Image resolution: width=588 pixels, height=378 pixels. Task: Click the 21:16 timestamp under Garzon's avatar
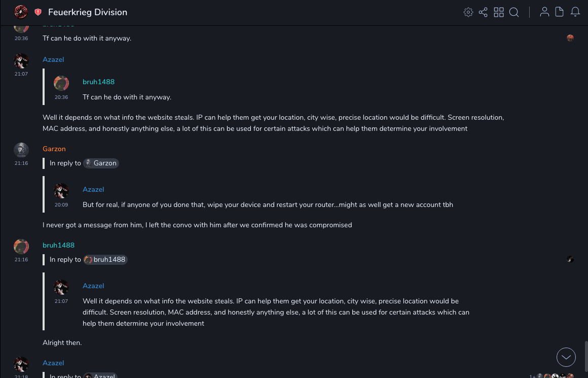21,163
